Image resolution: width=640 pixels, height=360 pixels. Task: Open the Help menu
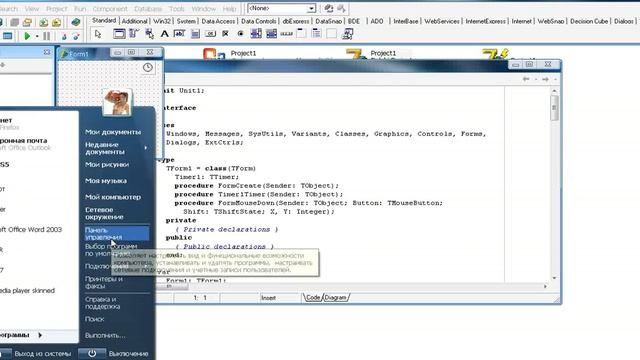(x=229, y=9)
